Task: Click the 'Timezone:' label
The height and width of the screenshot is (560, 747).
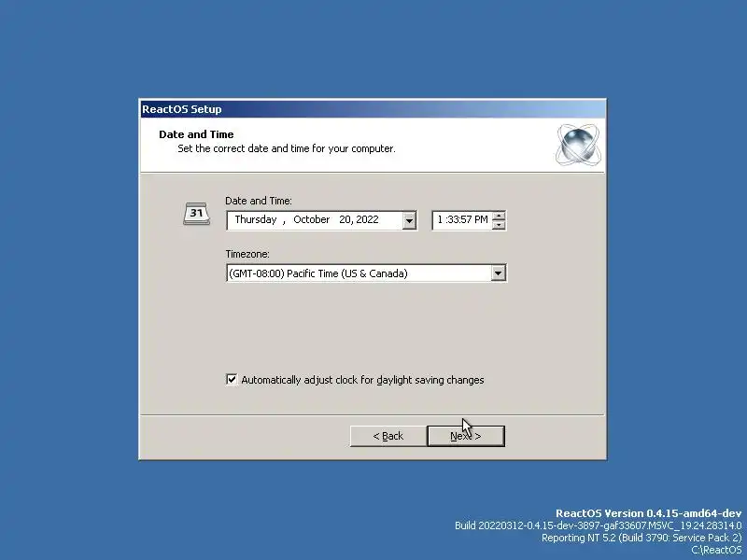Action: point(247,254)
